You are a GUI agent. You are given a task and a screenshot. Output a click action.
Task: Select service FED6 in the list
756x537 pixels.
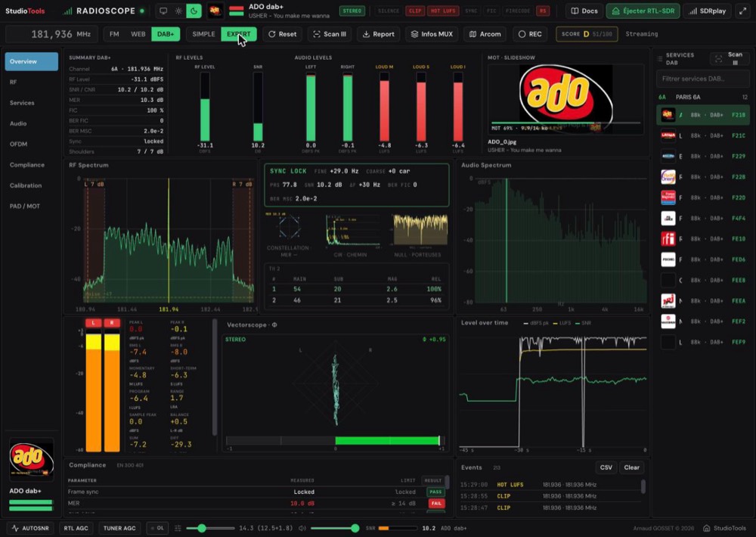703,259
